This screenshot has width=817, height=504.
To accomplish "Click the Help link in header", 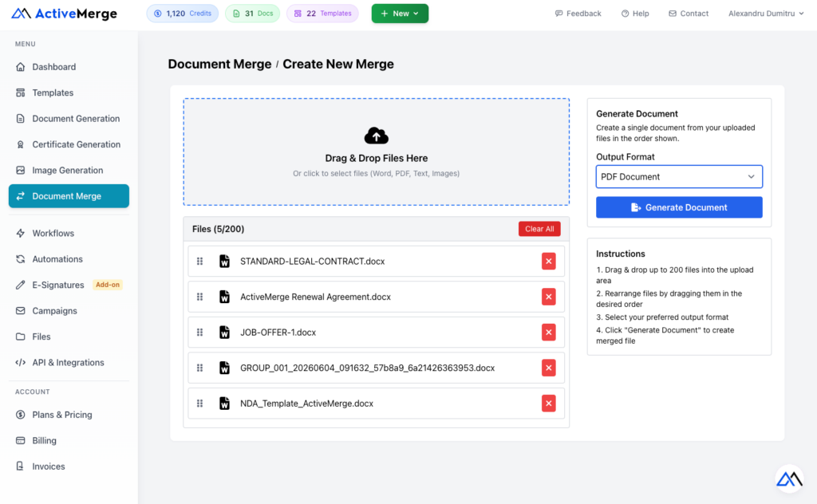I will (634, 14).
